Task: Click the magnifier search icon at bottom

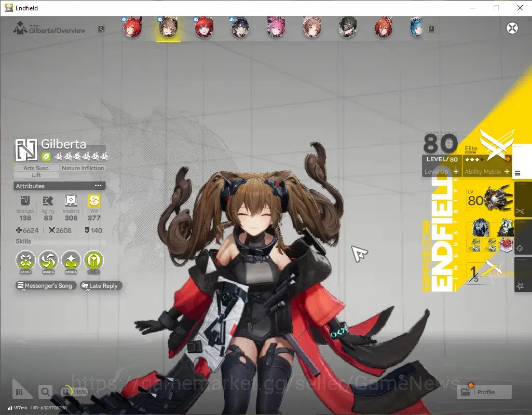Action: [x=45, y=392]
